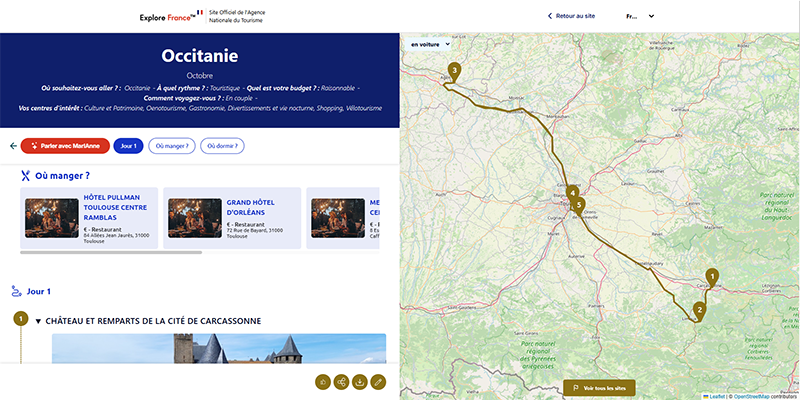This screenshot has height=400, width=800.
Task: Click map marker number 4 at Toulouse
Action: 572,194
